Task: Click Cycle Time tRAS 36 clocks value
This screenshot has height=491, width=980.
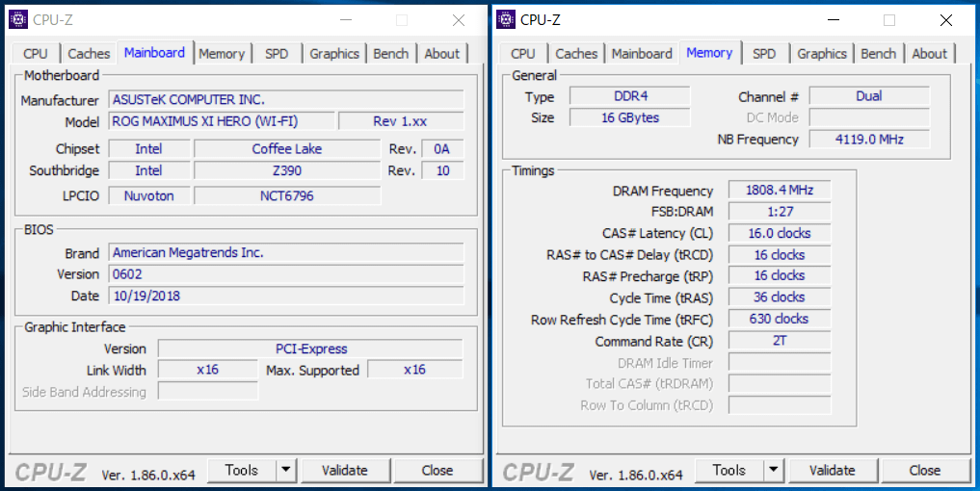Action: click(x=780, y=297)
